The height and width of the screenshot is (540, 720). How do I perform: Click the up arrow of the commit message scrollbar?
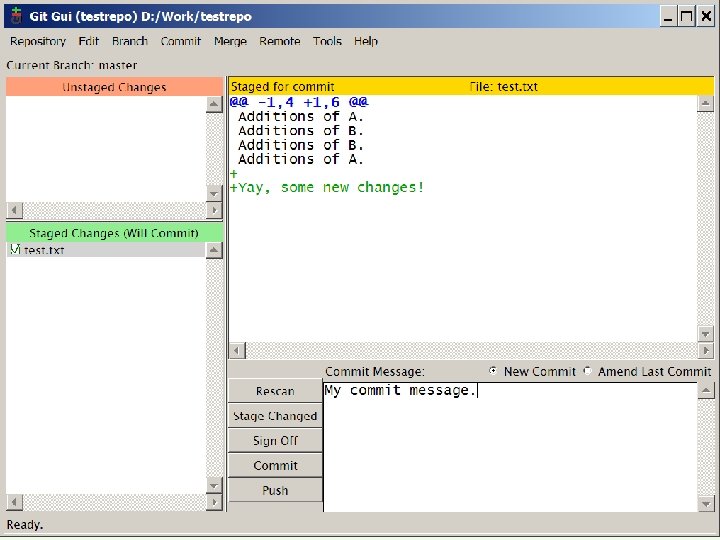pyautogui.click(x=706, y=391)
